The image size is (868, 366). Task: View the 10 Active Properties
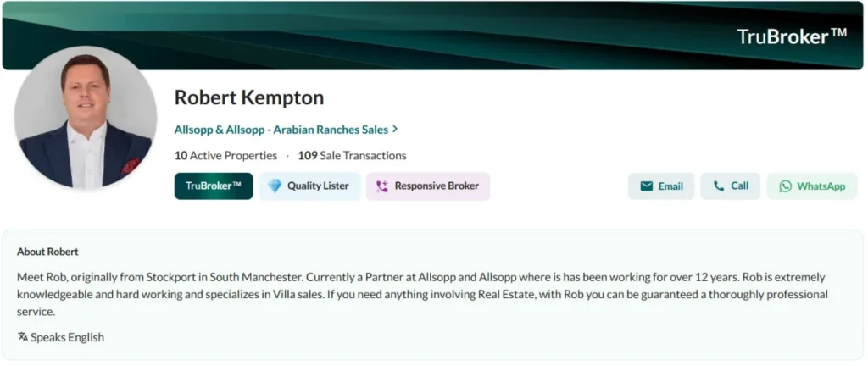pyautogui.click(x=225, y=156)
